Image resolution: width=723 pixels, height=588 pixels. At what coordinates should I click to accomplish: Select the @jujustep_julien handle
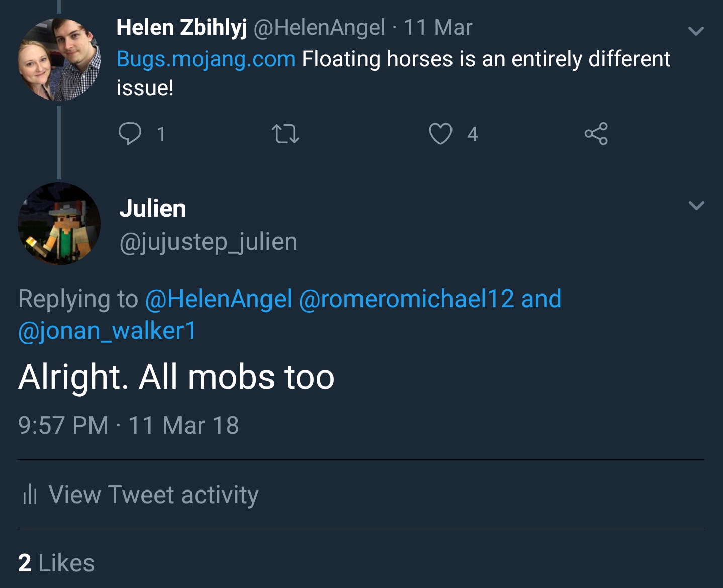[x=208, y=242]
